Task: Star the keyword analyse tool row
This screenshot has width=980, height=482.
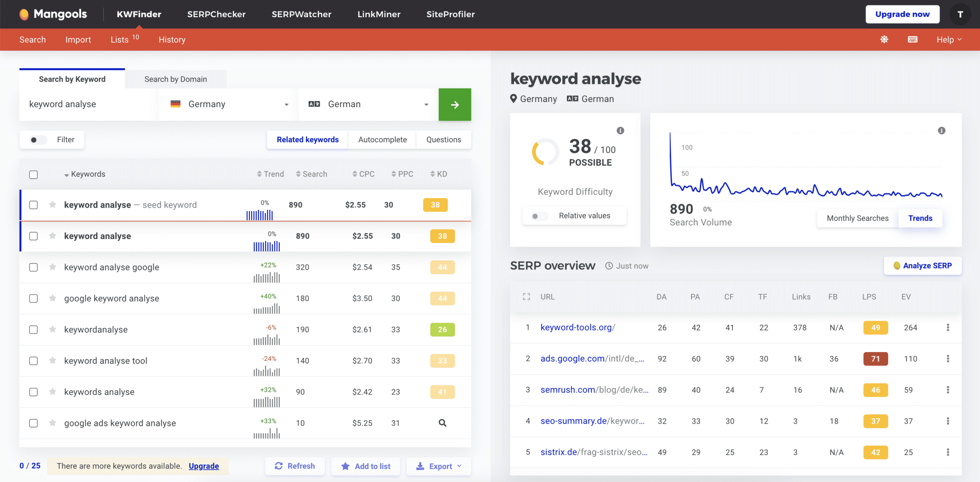Action: click(x=53, y=361)
